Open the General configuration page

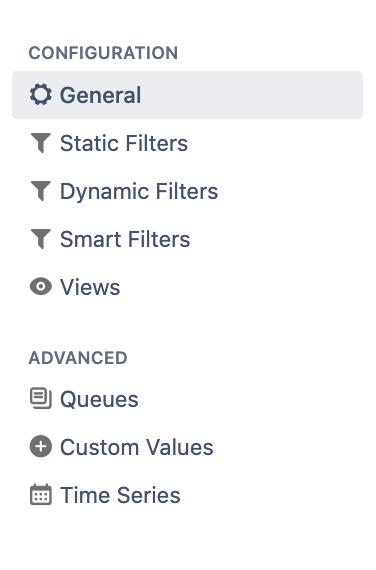point(188,95)
